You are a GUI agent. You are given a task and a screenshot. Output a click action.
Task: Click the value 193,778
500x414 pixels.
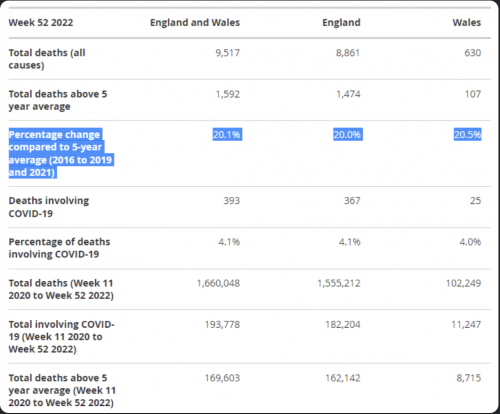(222, 324)
